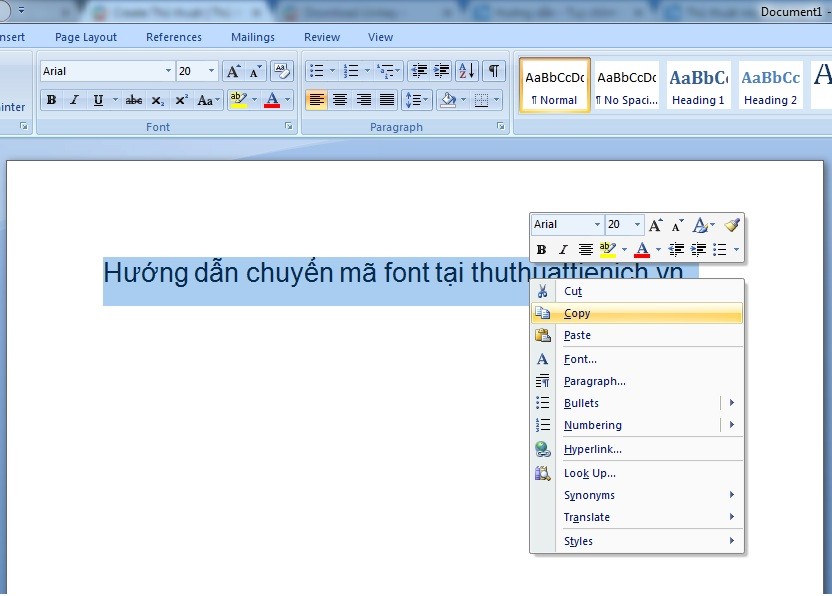Choose Copy from the context menu

pos(577,313)
